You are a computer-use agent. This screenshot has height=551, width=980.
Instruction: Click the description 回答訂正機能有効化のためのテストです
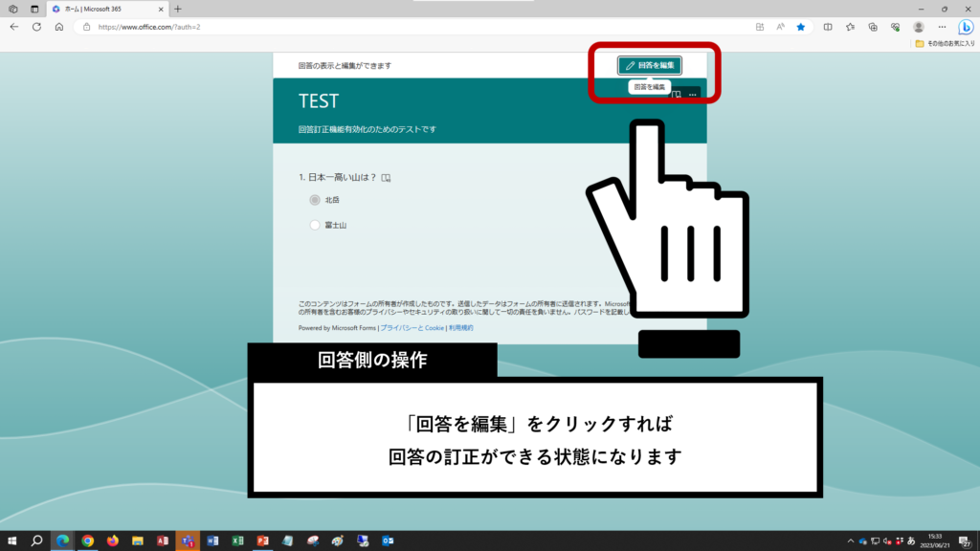367,129
